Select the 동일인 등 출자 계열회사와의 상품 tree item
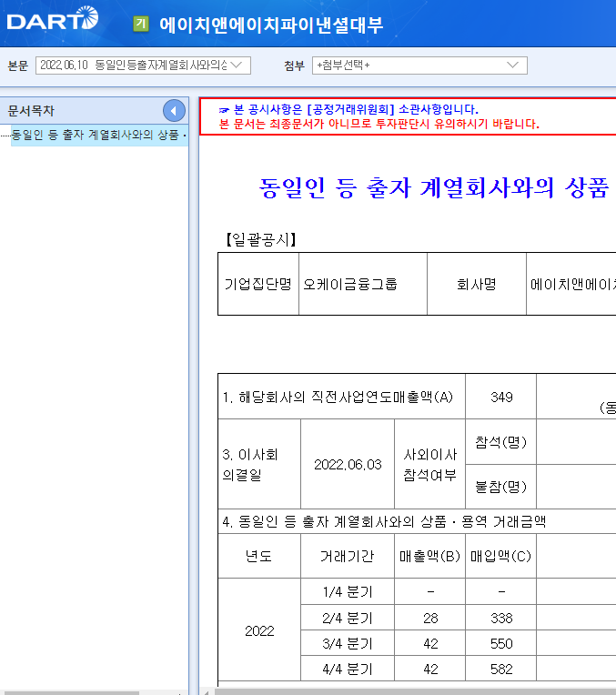 (x=99, y=136)
